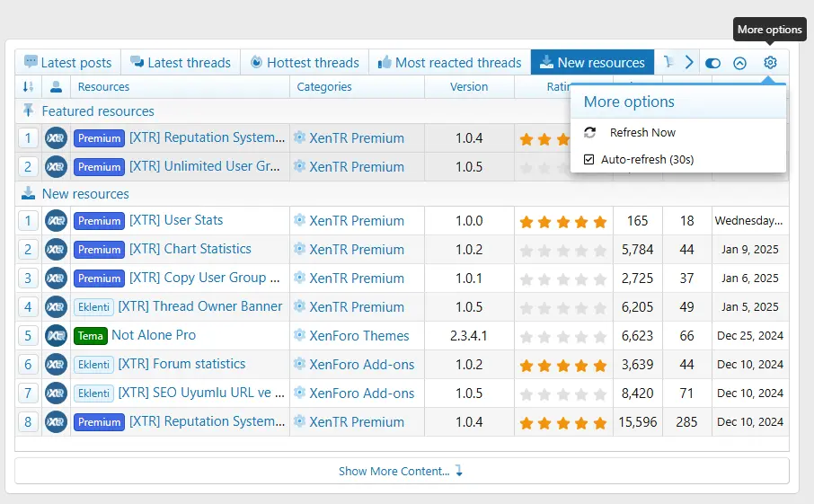Click author avatar on Forum statistics row
This screenshot has width=814, height=504.
coord(56,365)
